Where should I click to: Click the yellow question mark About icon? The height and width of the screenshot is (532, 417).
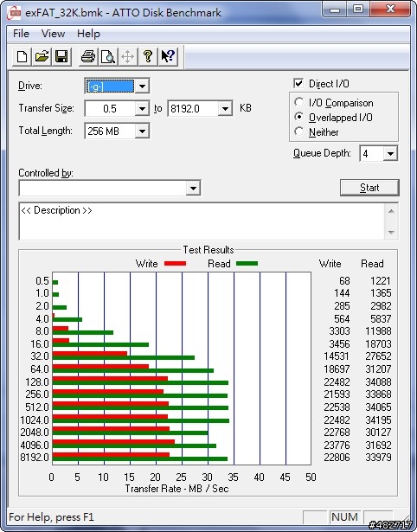148,56
